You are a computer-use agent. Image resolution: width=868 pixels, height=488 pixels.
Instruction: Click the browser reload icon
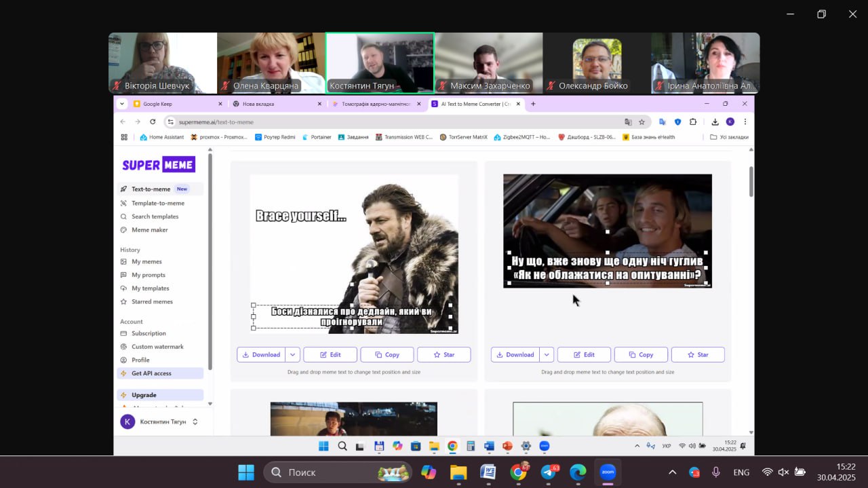point(153,122)
